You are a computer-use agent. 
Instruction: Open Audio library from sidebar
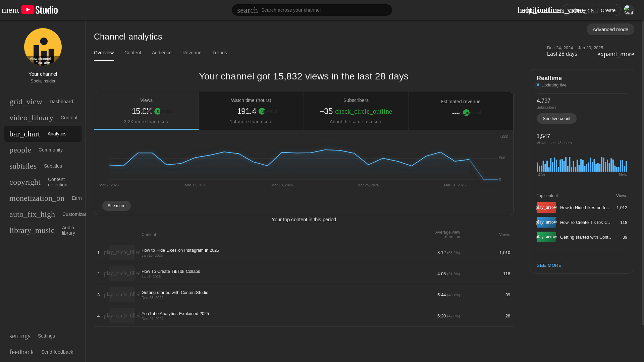pyautogui.click(x=43, y=230)
